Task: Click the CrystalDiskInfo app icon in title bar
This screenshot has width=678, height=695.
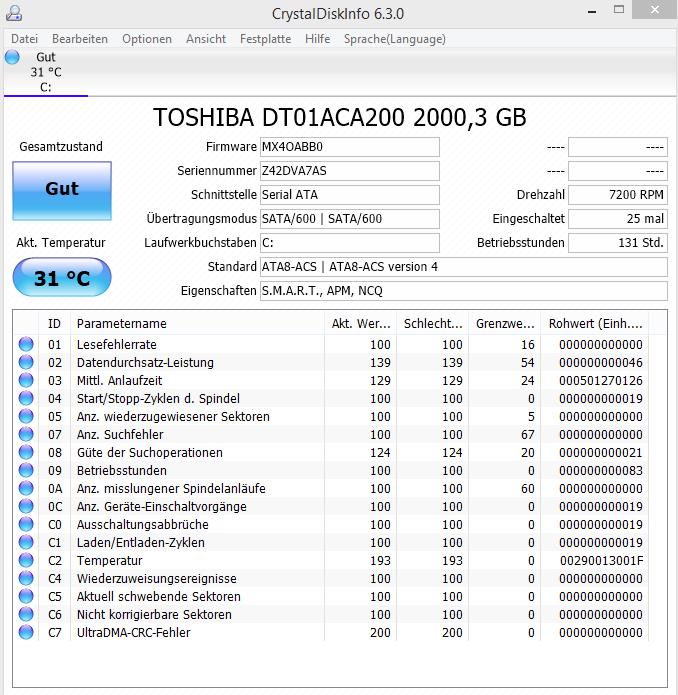Action: 14,13
